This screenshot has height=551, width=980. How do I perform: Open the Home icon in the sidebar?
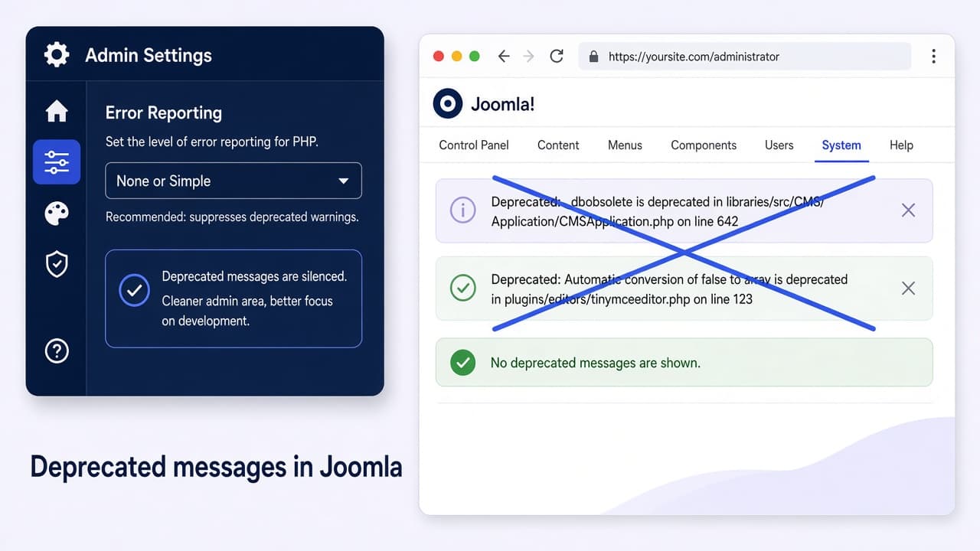pos(57,111)
